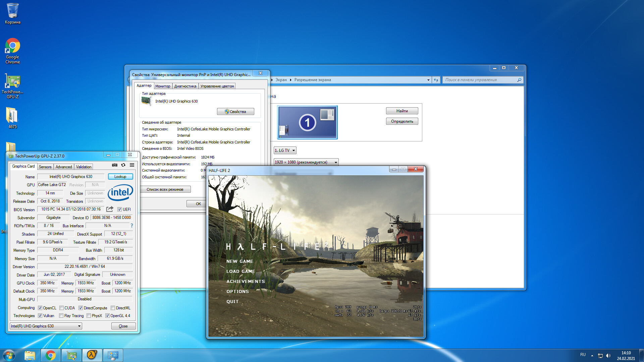Toggle the OpenCL checkbox
The image size is (644, 362).
[40, 308]
